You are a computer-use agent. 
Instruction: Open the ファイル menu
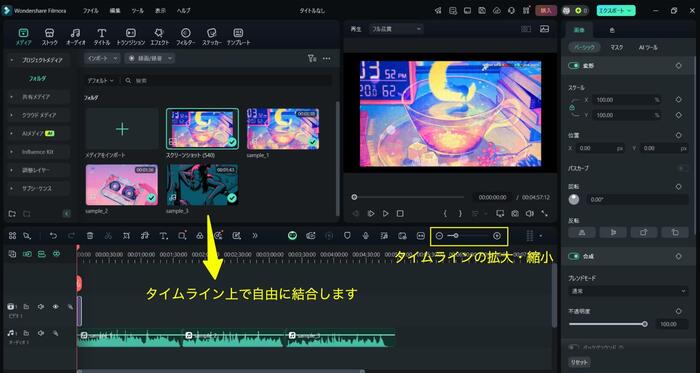click(x=91, y=10)
